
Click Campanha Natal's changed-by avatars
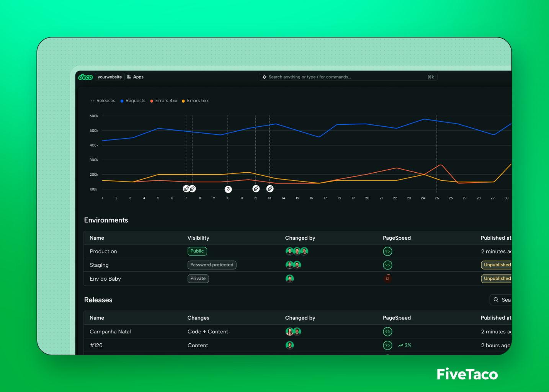point(293,332)
